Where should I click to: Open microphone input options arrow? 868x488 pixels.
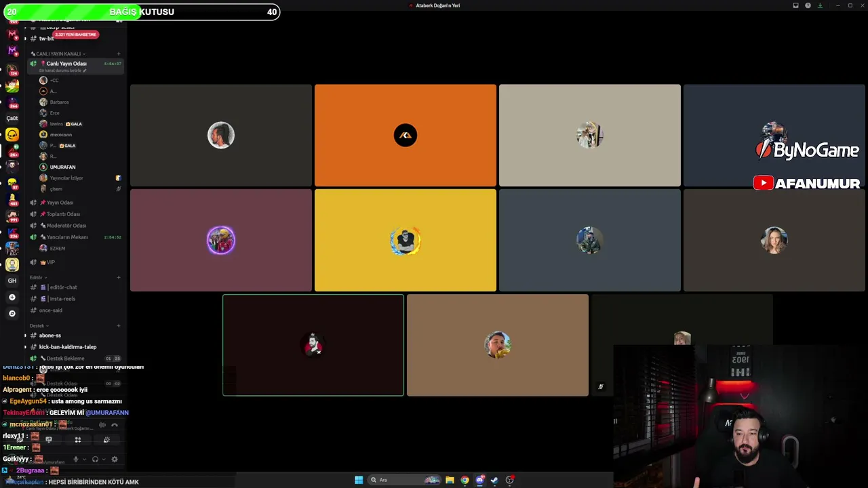[84, 460]
